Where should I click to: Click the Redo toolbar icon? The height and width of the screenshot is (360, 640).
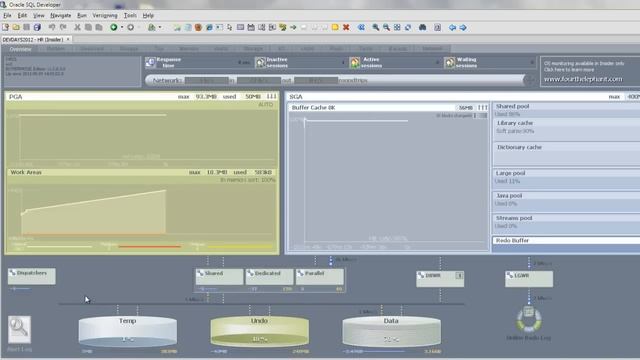pyautogui.click(x=63, y=27)
